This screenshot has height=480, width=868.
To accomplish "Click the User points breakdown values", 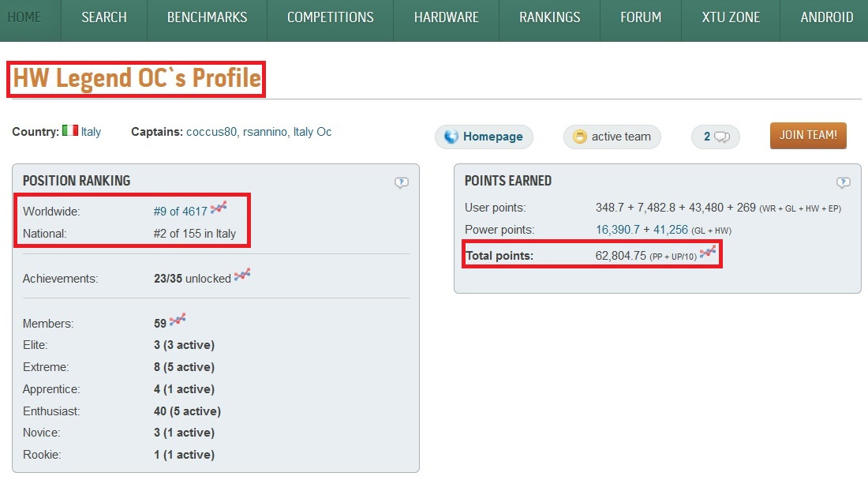I will pos(718,208).
